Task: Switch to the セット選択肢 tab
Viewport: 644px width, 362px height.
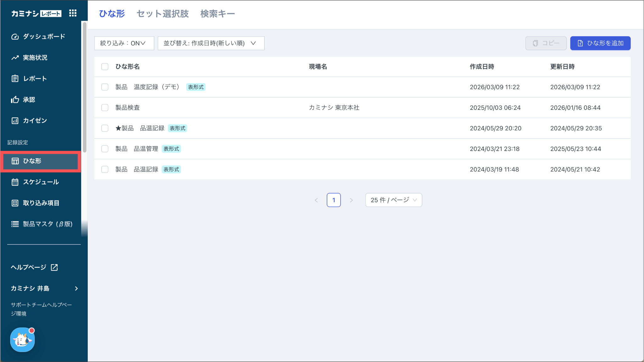Action: click(163, 14)
